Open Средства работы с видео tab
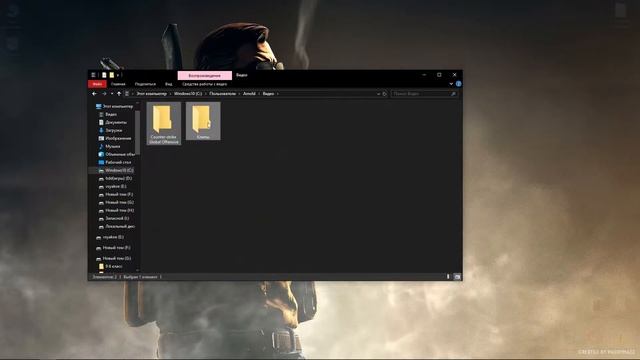640x360 pixels. coord(204,84)
